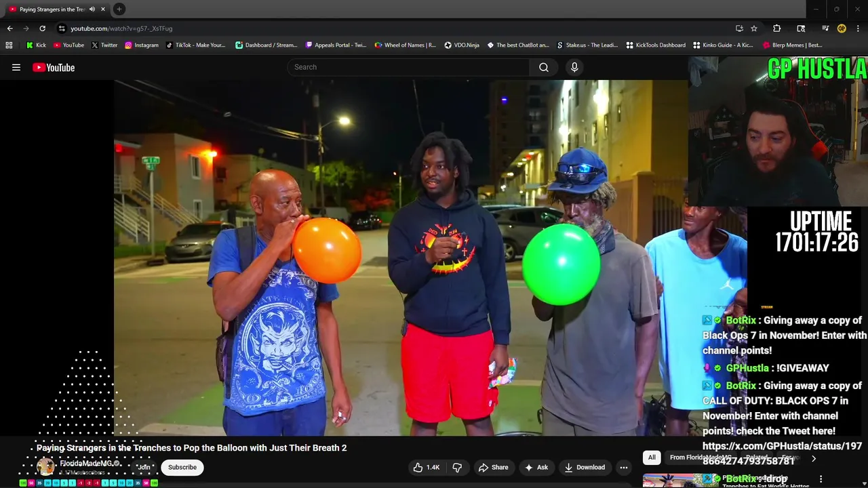Open the apps grid in bookmarks bar
The image size is (868, 488).
9,45
